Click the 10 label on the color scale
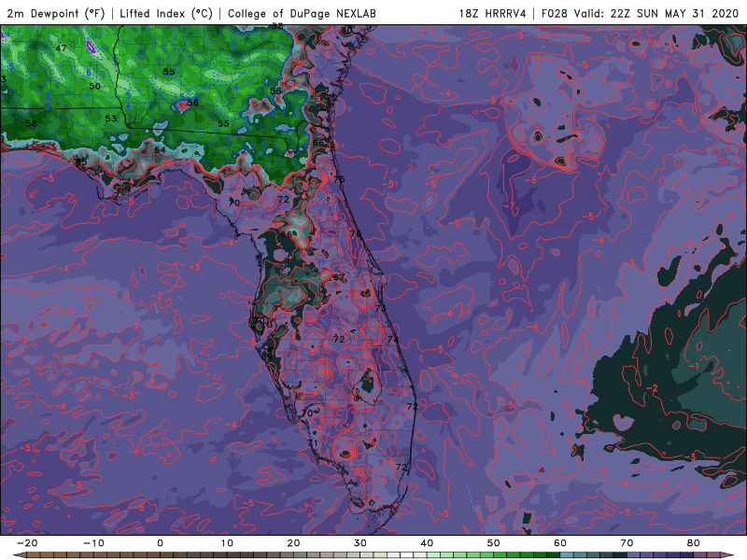This screenshot has width=747, height=560. coord(227,543)
